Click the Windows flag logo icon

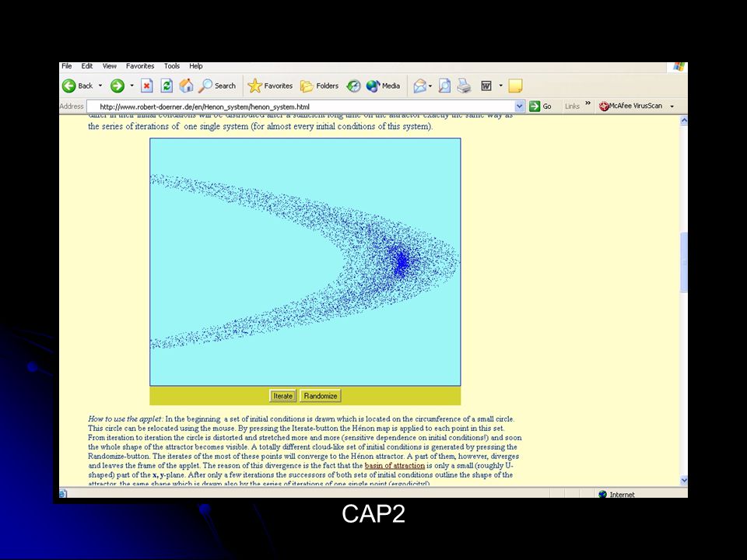point(679,67)
